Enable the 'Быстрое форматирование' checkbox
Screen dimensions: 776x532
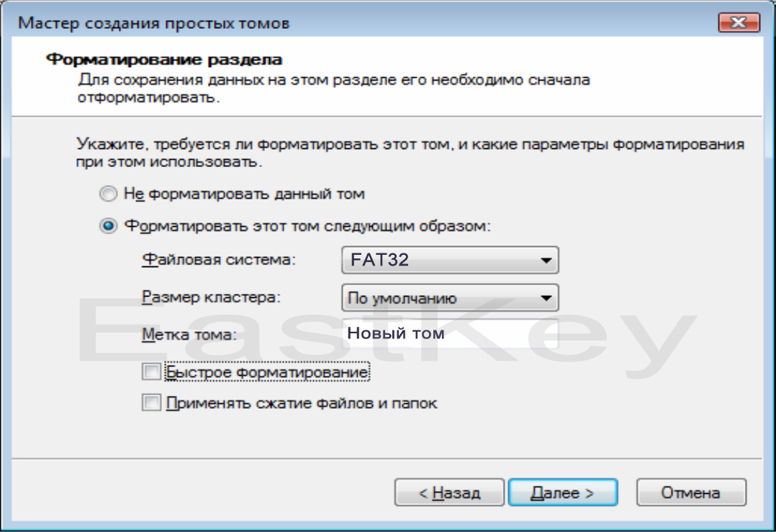[151, 371]
